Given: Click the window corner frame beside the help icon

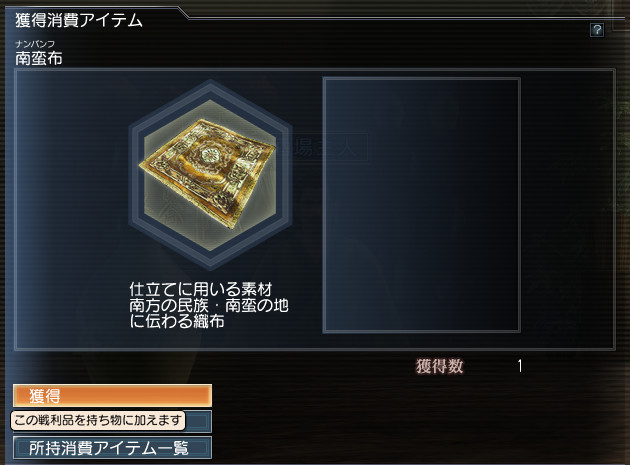Looking at the screenshot, I should [x=620, y=16].
